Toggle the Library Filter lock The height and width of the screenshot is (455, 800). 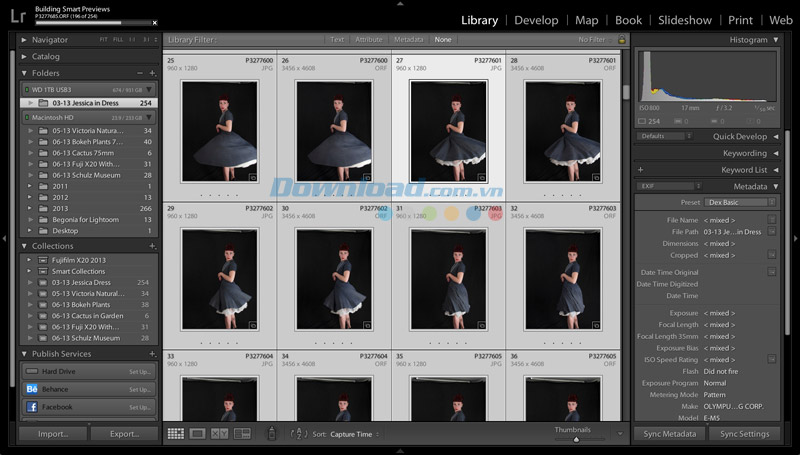pyautogui.click(x=621, y=39)
